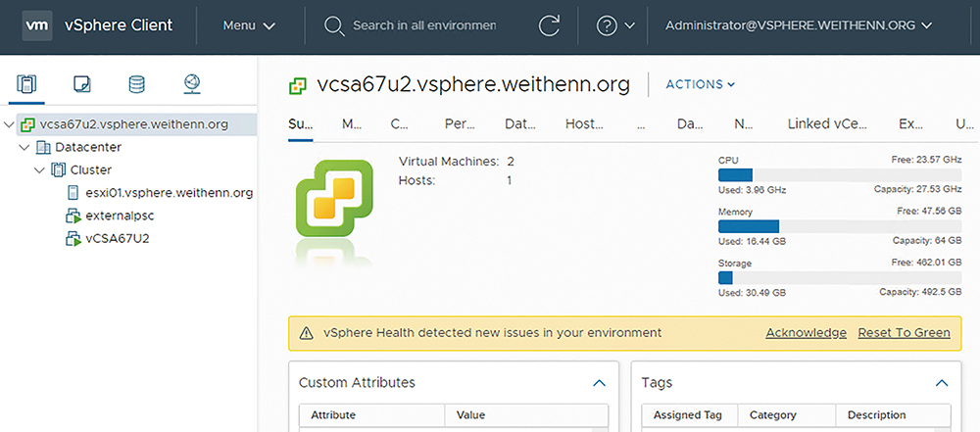Open the N... networks tab
The image size is (980, 432).
(744, 123)
